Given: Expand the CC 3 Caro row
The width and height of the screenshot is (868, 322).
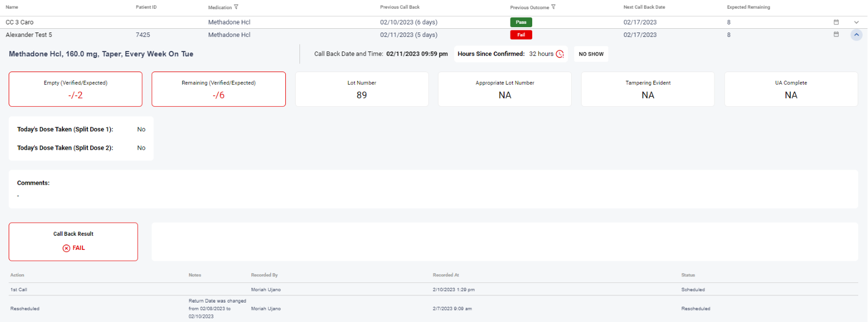Looking at the screenshot, I should [856, 22].
